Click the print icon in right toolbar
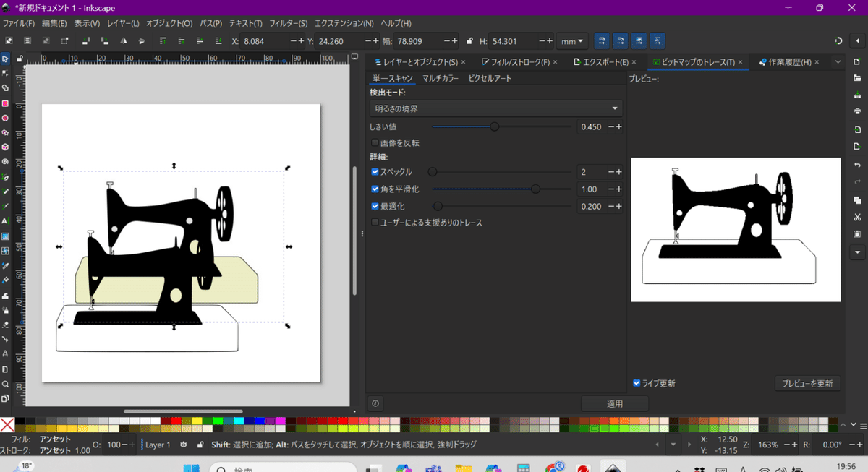868x472 pixels. [x=857, y=111]
